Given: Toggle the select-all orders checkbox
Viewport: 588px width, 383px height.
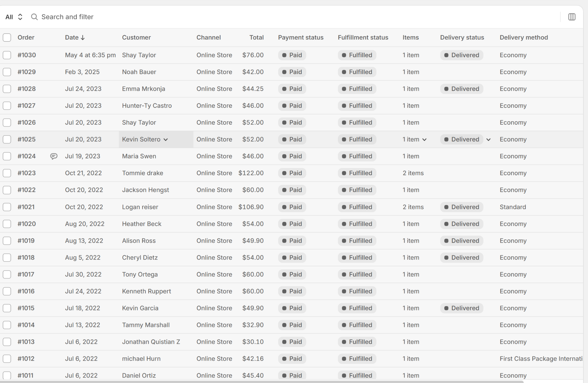Looking at the screenshot, I should pos(7,37).
